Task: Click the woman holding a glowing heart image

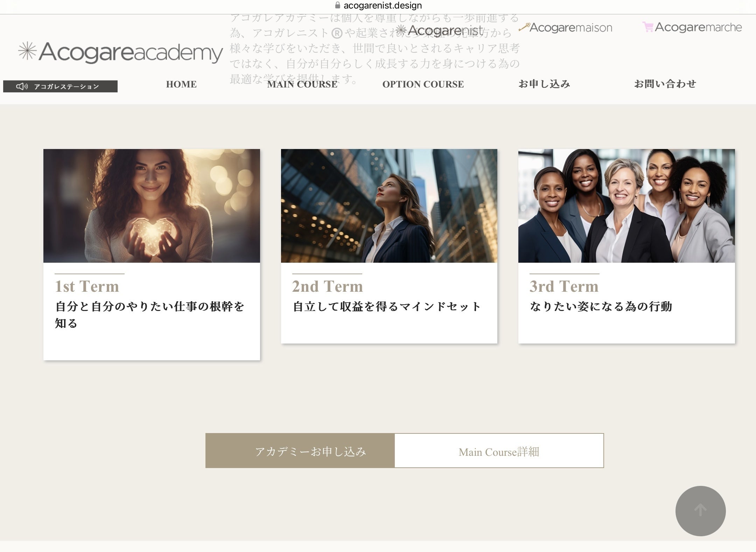Action: [152, 206]
